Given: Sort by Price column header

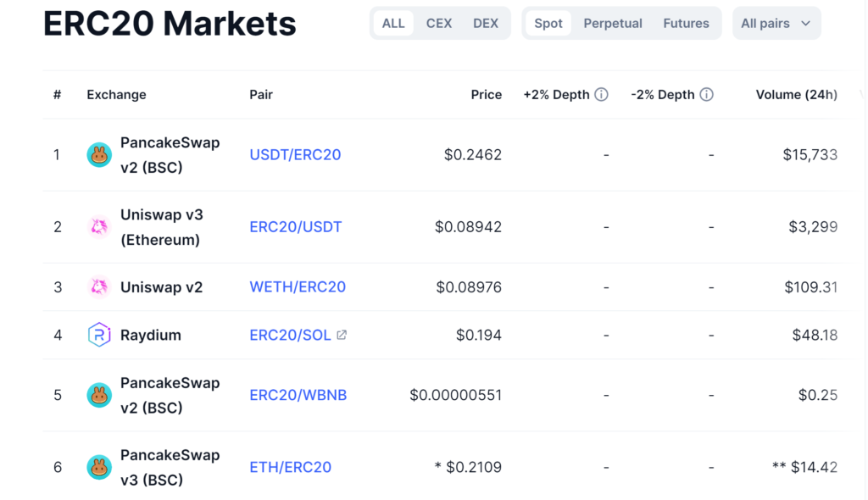Looking at the screenshot, I should (x=486, y=95).
